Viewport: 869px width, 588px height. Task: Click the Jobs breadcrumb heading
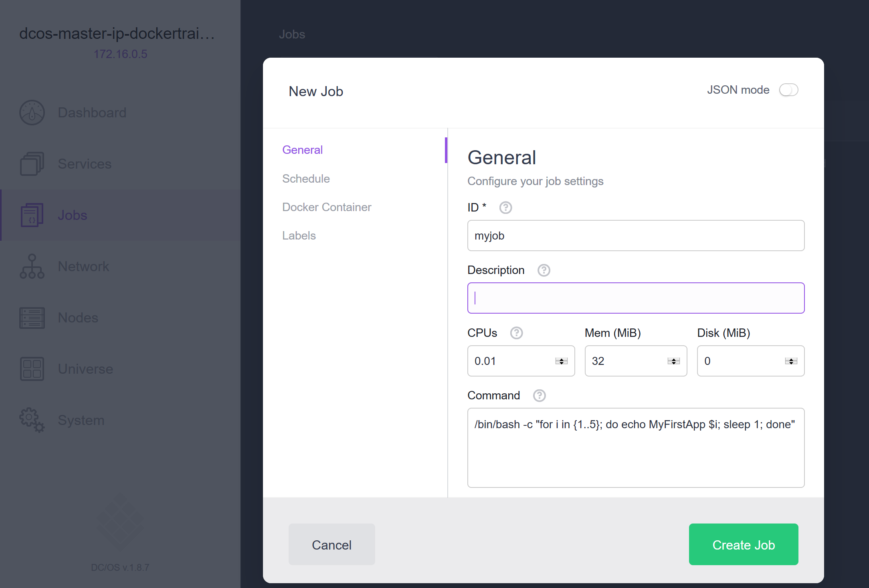[x=292, y=34]
